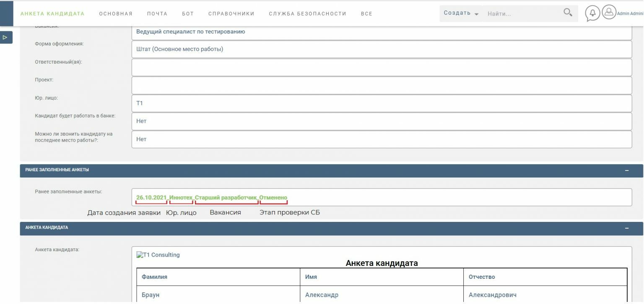Click the Кандидат будет работать в банке field
The width and height of the screenshot is (644, 304).
(382, 121)
